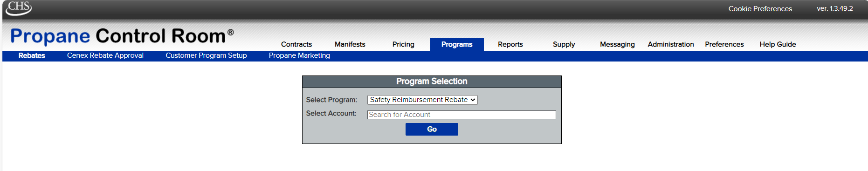Click the Search for Account field
The image size is (868, 171).
(462, 115)
